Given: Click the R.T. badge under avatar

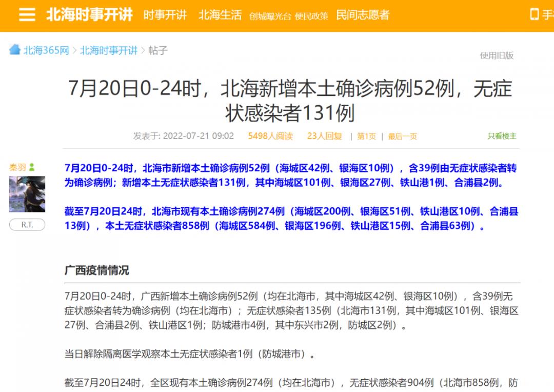Looking at the screenshot, I should [27, 225].
